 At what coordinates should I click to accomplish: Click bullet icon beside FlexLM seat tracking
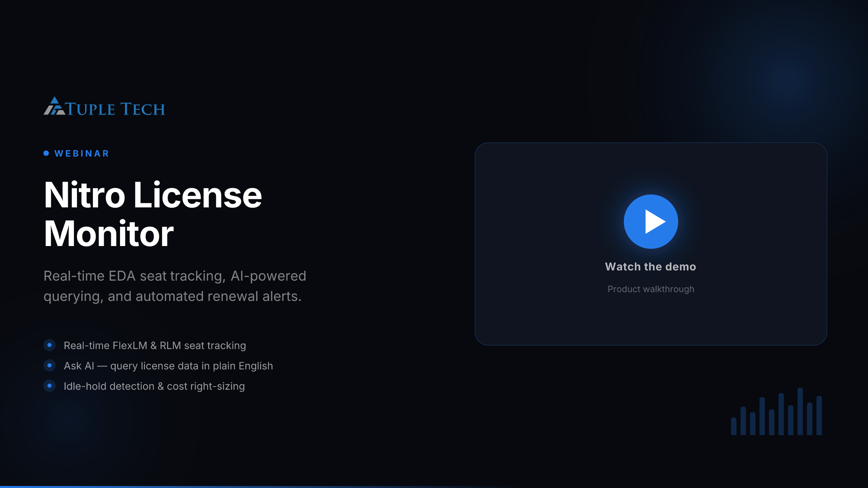tap(50, 345)
